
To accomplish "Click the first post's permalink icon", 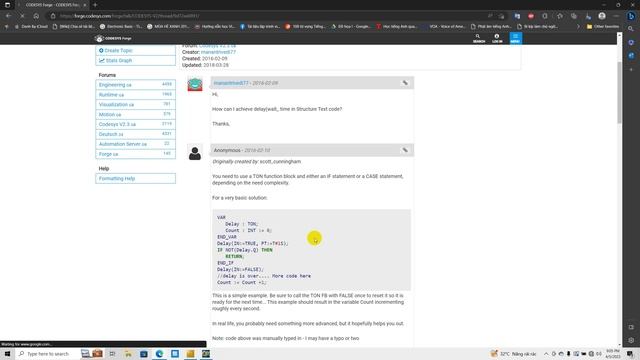I will [405, 83].
